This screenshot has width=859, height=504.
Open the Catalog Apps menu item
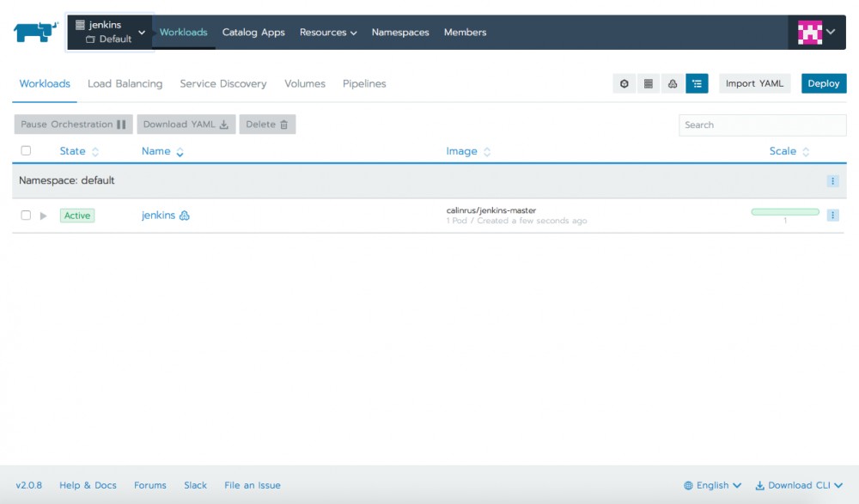[x=253, y=32]
